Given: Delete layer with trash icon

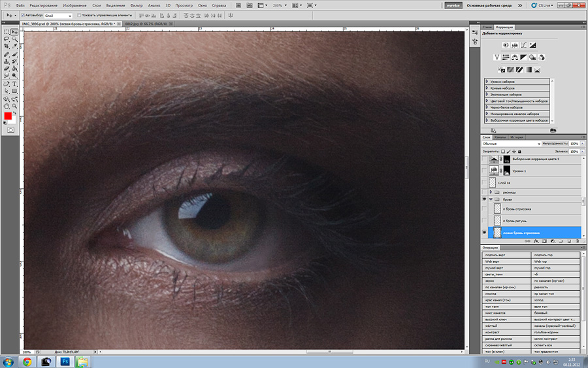Looking at the screenshot, I should click(578, 241).
